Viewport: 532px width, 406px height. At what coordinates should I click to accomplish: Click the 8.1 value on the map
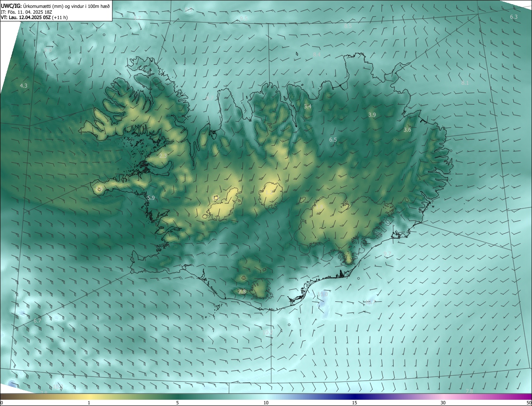pyautogui.click(x=465, y=83)
